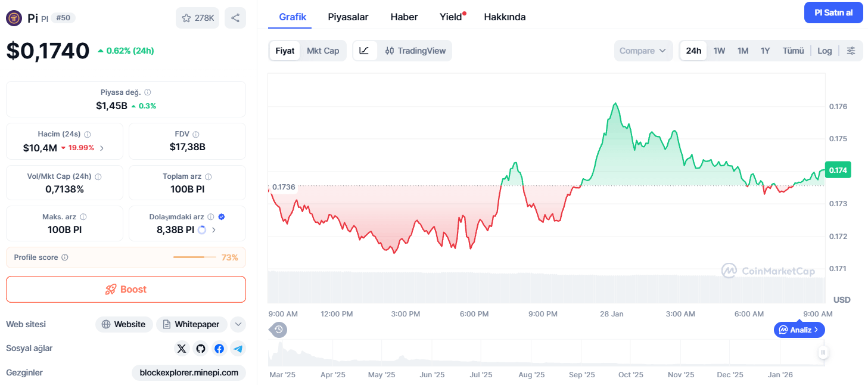Add Pi to watchlist via star button
868x385 pixels.
coord(197,18)
